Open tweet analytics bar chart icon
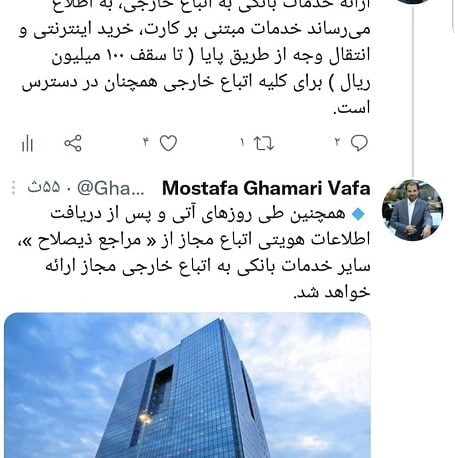Screen dimensions: 455x458 (x=27, y=144)
